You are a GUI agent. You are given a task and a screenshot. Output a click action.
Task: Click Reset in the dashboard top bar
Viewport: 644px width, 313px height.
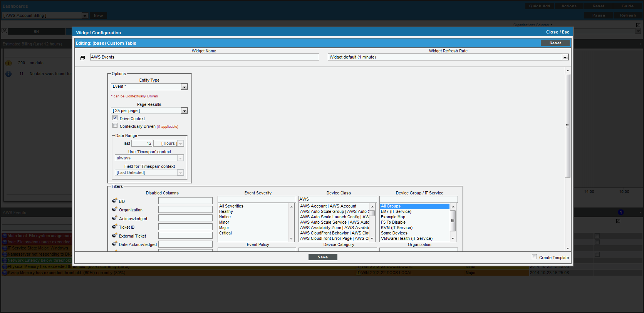click(598, 6)
